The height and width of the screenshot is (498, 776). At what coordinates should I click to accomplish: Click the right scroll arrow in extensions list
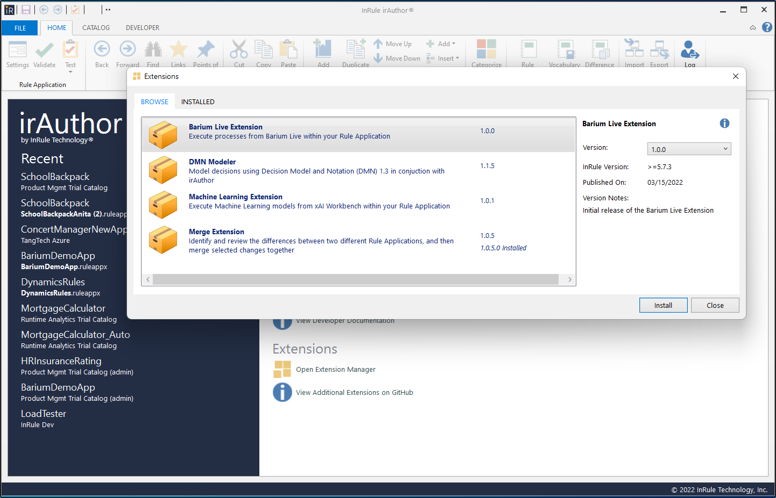click(x=570, y=280)
